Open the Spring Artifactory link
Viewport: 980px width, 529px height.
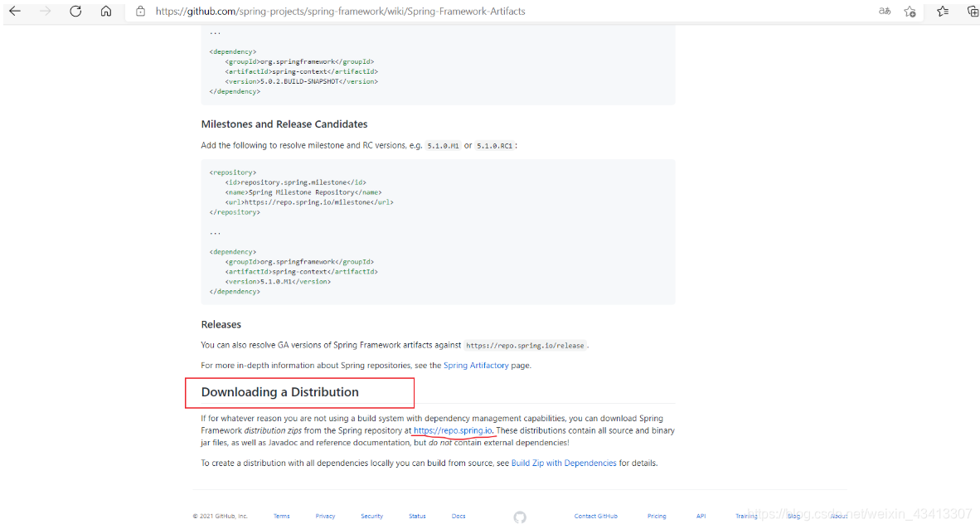tap(476, 365)
